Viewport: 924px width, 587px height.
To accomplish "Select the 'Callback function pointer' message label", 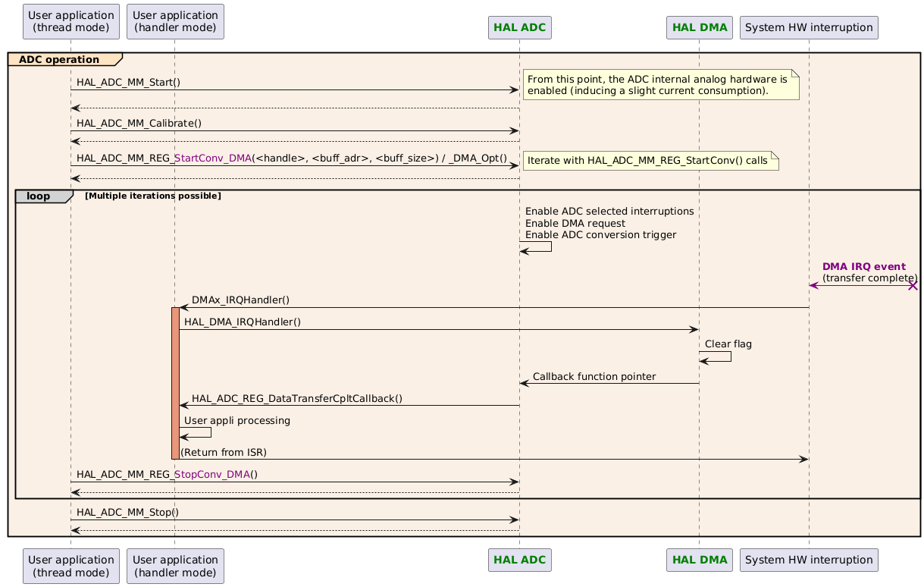I will pyautogui.click(x=594, y=377).
